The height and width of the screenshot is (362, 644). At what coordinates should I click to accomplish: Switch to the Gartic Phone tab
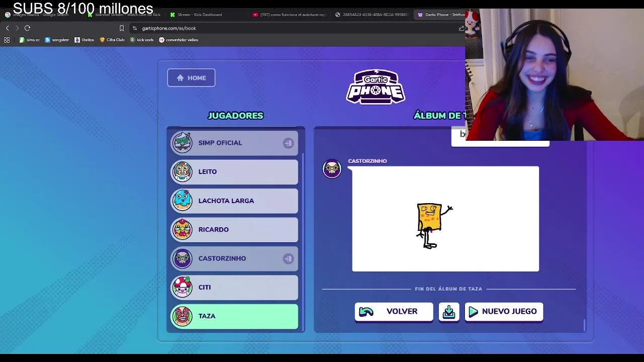pyautogui.click(x=441, y=15)
